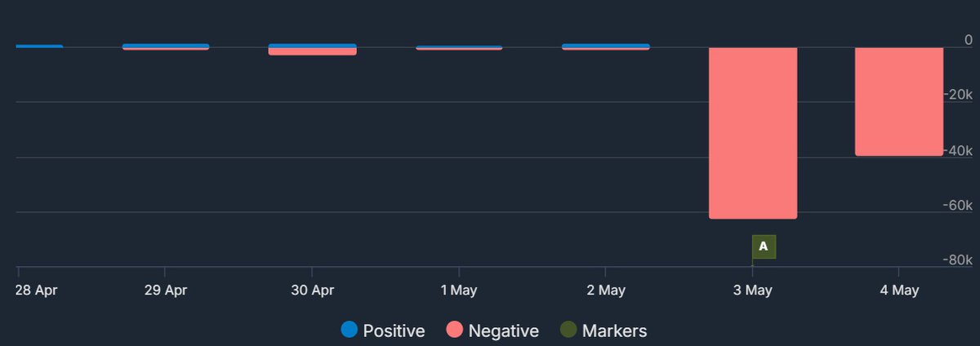Toggle the Negative series legend label
Image resolution: width=980 pixels, height=346 pixels.
click(502, 330)
